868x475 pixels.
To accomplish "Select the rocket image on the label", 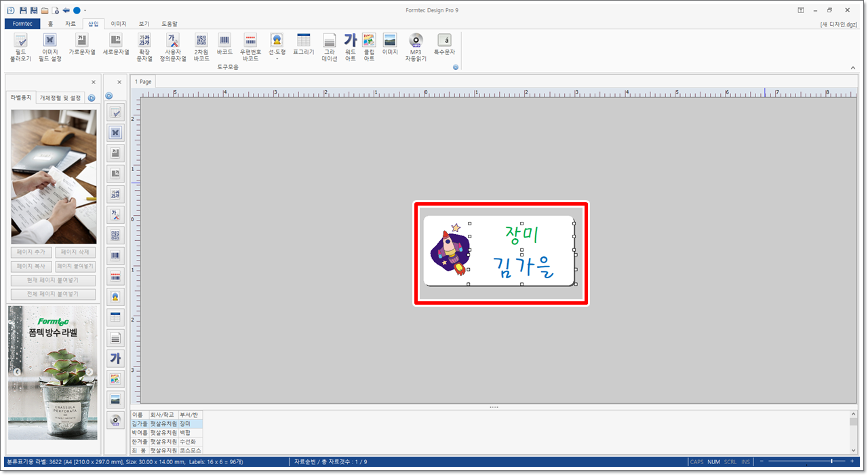I will point(450,250).
